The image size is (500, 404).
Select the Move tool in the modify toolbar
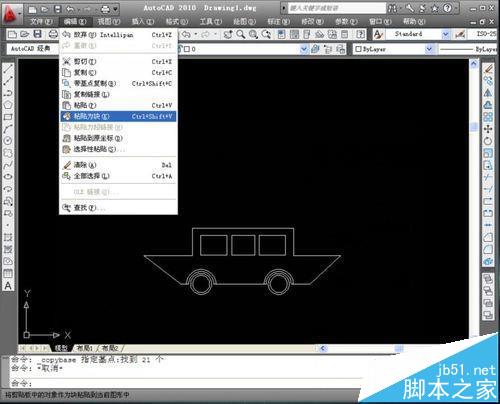488,129
